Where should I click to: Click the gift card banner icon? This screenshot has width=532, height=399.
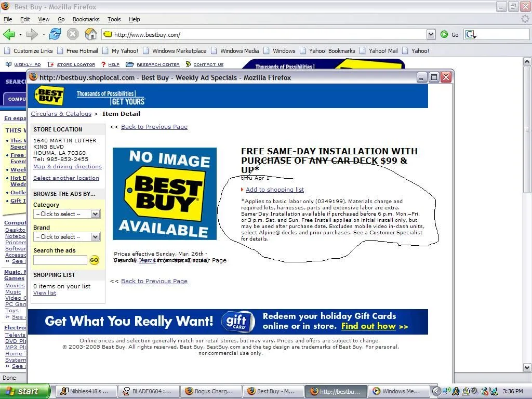click(238, 322)
